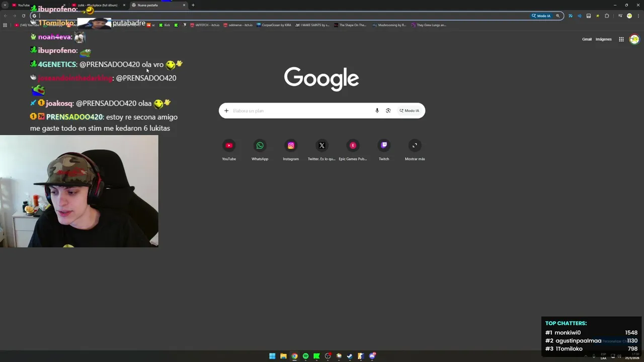Open the Mushrooming by R... bookmark
644x362 pixels.
click(389, 25)
